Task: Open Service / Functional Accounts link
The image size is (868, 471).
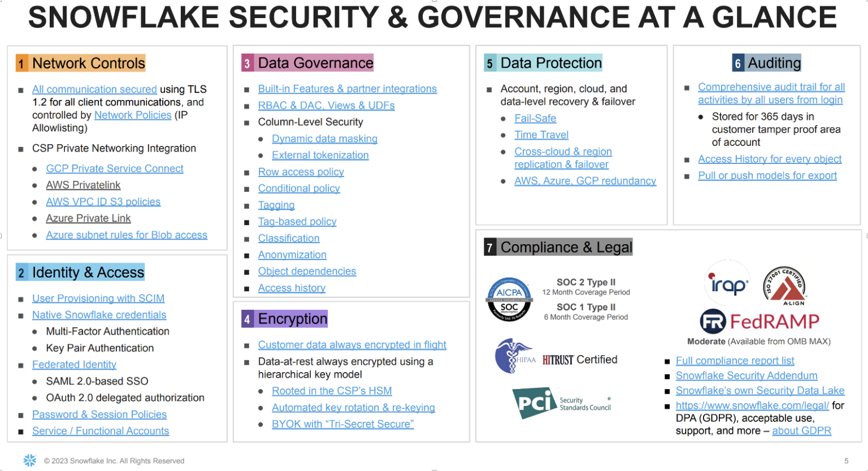Action: [x=101, y=431]
